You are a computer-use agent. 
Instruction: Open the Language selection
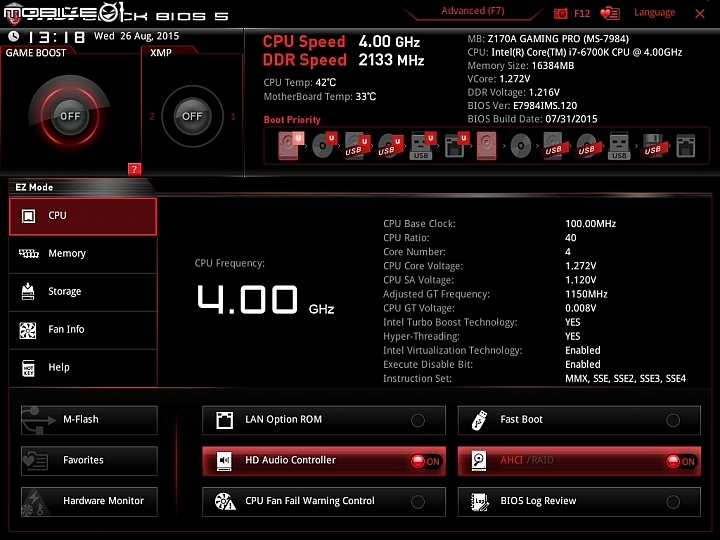coord(654,12)
